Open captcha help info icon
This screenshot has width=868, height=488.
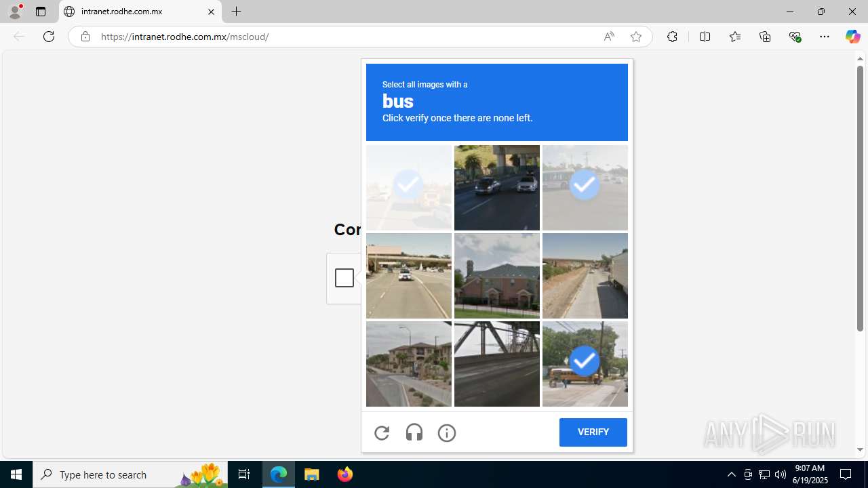(x=447, y=432)
